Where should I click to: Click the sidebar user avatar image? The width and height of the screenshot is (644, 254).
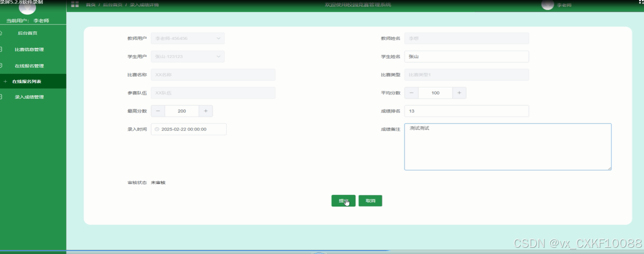pyautogui.click(x=27, y=8)
